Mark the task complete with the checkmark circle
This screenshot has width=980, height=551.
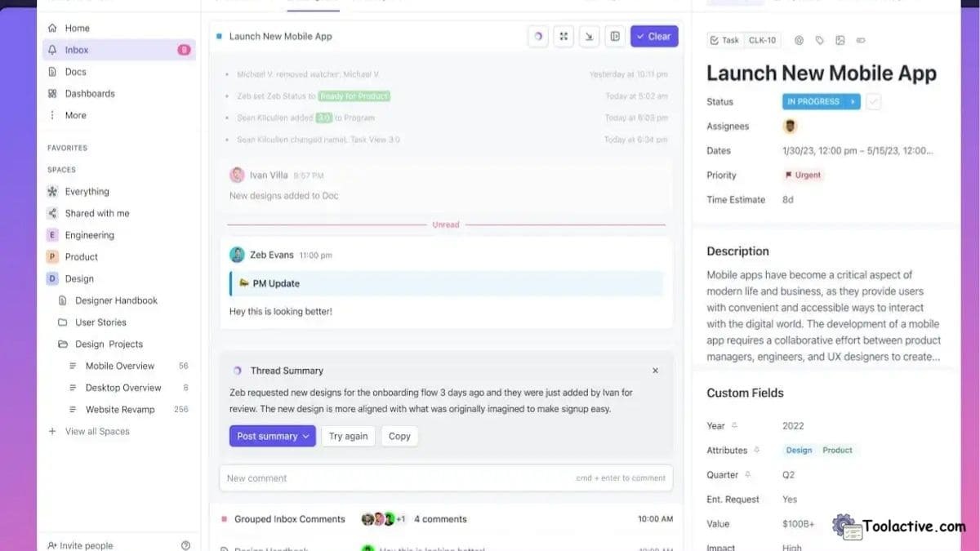[872, 101]
